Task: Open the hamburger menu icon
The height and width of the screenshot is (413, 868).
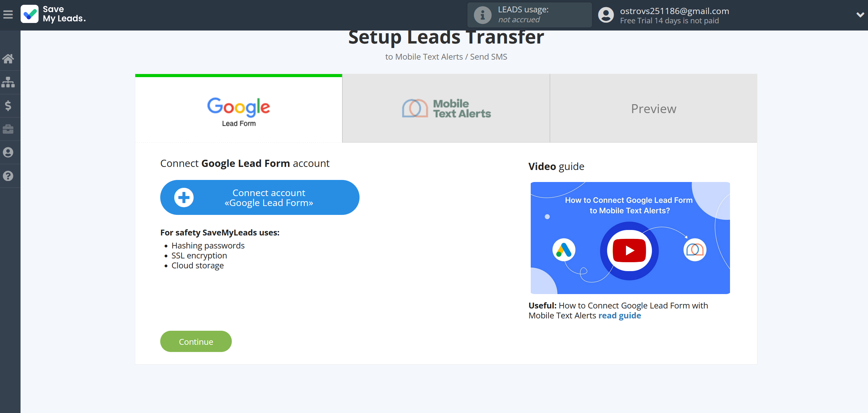Action: tap(8, 15)
